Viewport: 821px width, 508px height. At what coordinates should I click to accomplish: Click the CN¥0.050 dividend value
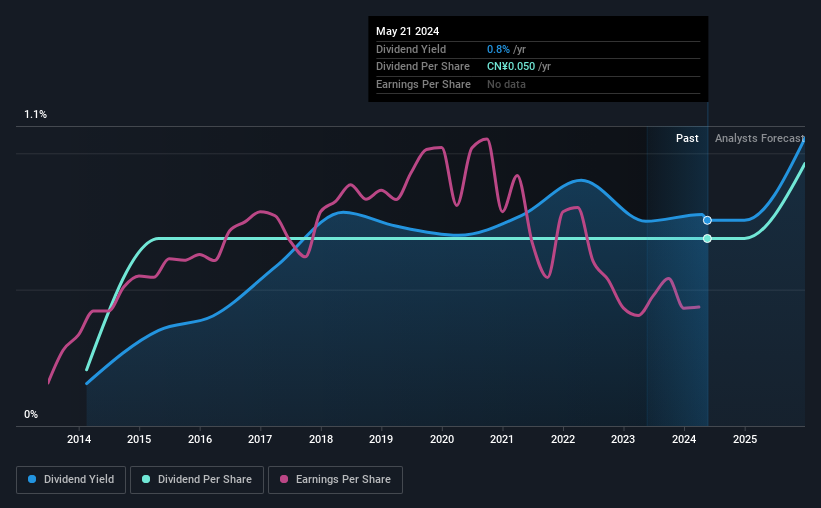pyautogui.click(x=511, y=67)
